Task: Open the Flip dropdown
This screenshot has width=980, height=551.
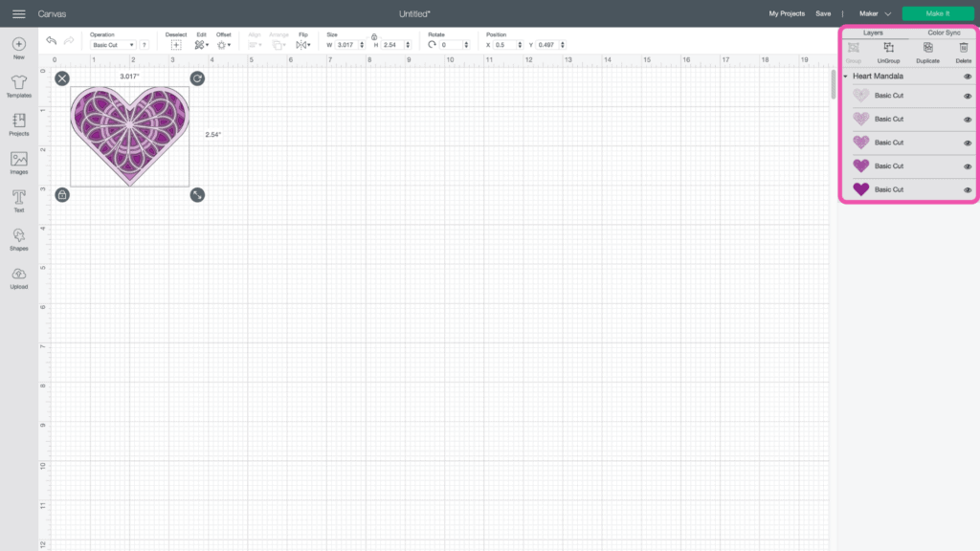Action: pos(303,45)
